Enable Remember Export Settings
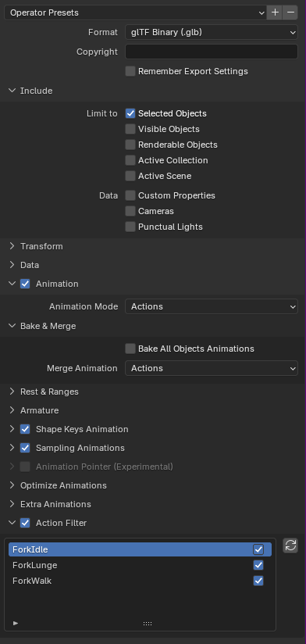Viewport: 306px width, 644px height. pyautogui.click(x=130, y=71)
